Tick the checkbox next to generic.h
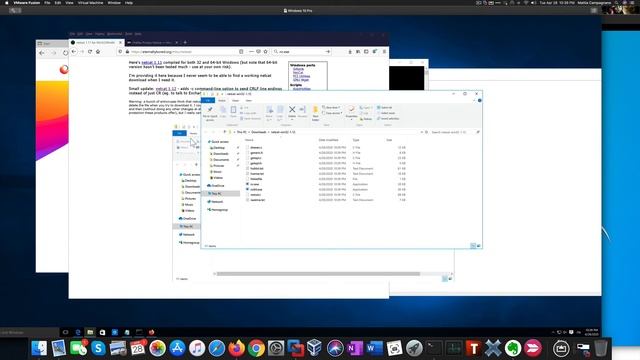The height and width of the screenshot is (360, 640). [247, 153]
